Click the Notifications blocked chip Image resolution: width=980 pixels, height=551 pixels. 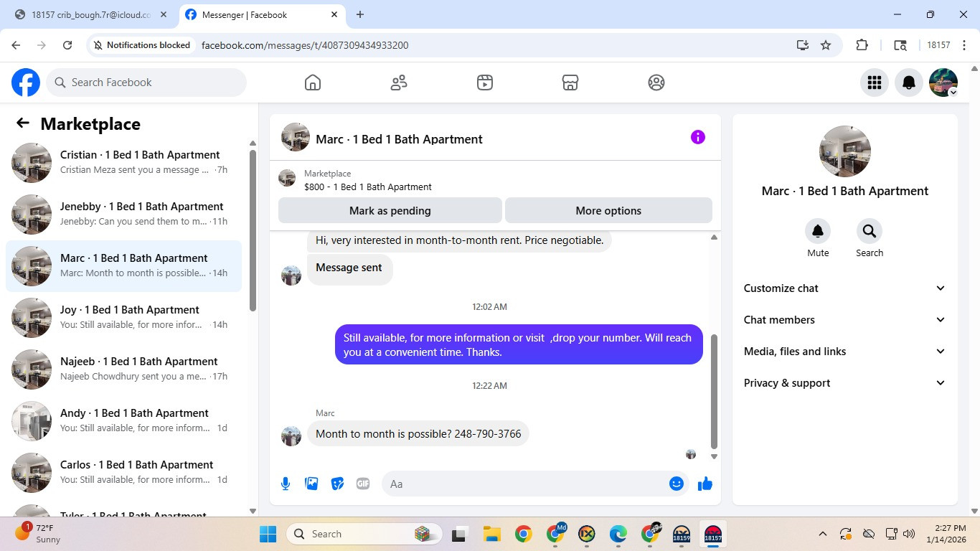pos(142,45)
